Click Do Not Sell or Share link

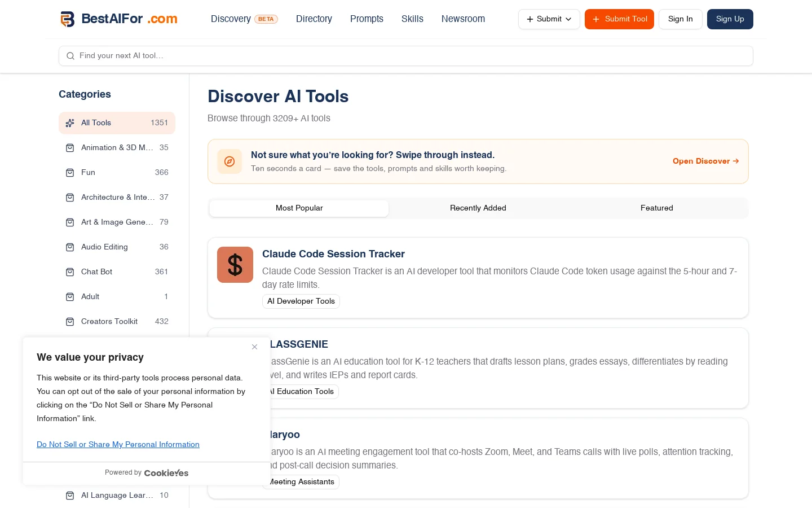tap(118, 445)
